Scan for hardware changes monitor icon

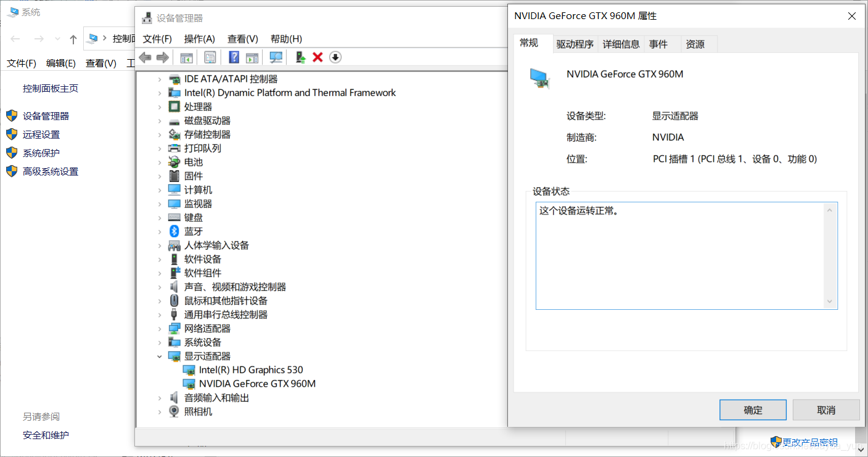276,57
